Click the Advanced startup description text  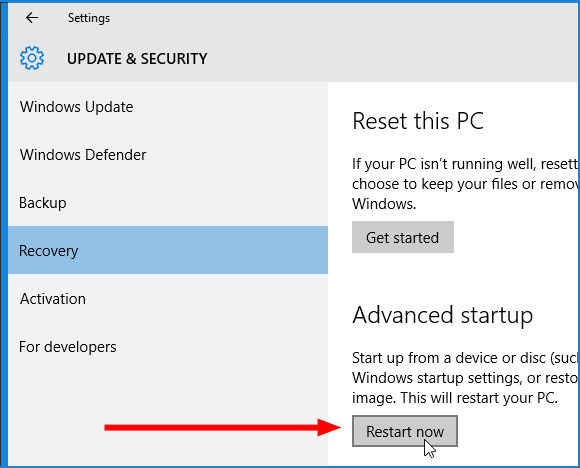(x=465, y=378)
